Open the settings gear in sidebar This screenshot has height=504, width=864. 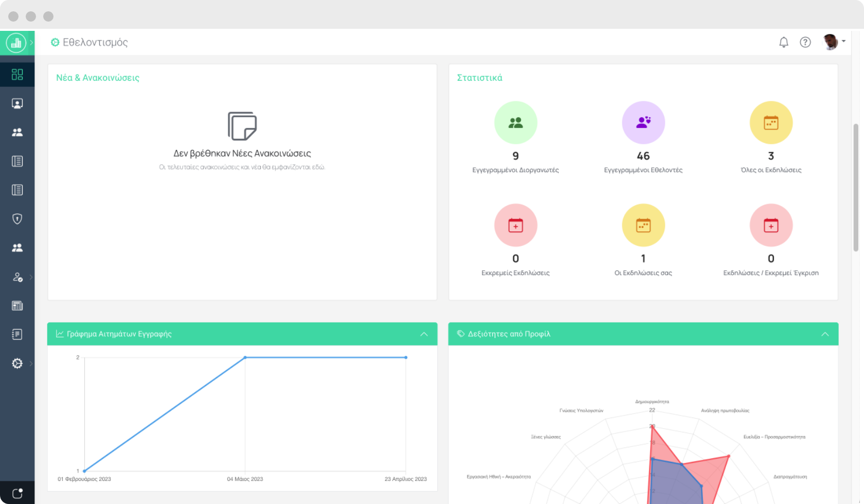pos(17,364)
